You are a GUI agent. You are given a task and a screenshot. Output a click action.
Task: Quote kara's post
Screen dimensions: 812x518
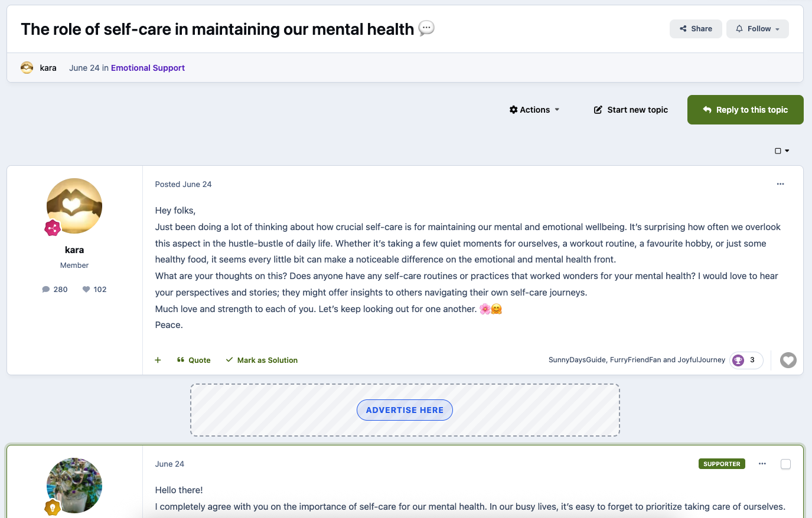pos(194,360)
